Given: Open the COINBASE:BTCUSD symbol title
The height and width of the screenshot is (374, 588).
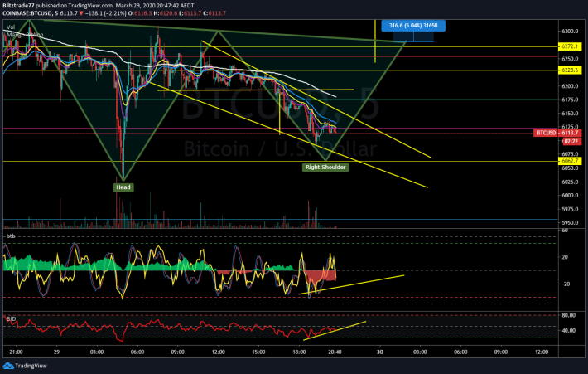Looking at the screenshot, I should (26, 13).
